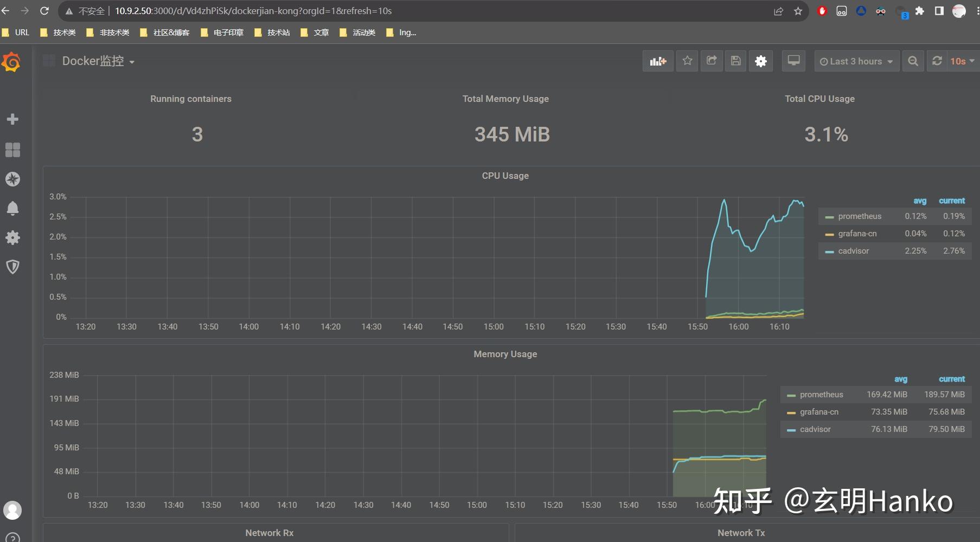The width and height of the screenshot is (980, 542).
Task: Open the Total Memory Usage panel title menu
Action: point(505,99)
